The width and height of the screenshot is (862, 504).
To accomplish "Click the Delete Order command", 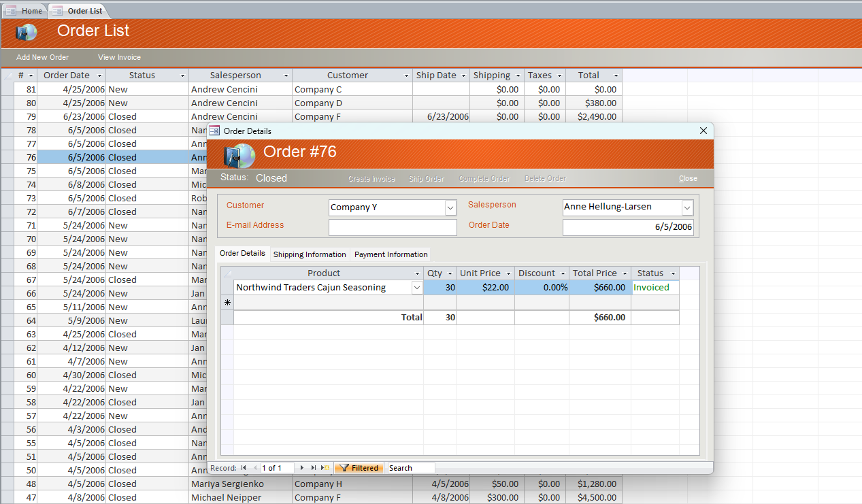I will click(x=545, y=179).
